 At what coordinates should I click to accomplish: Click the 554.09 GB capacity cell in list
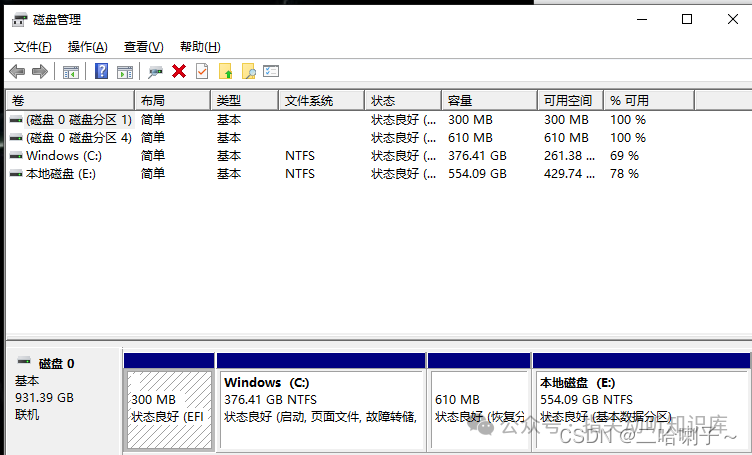(x=477, y=174)
